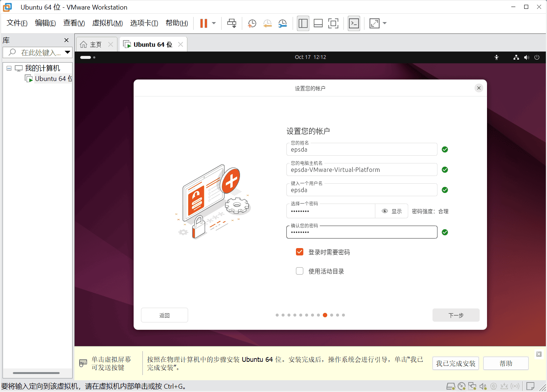Click the Bluetooth device status bar icon
The height and width of the screenshot is (392, 547).
[515, 386]
